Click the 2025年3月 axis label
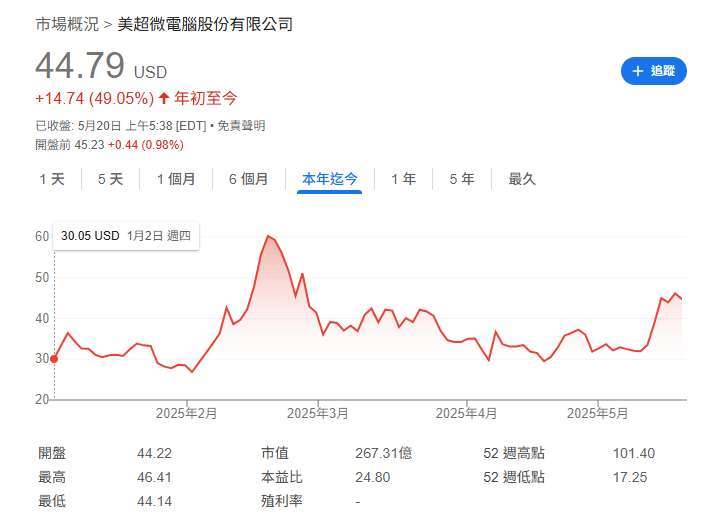715x516 pixels. coord(318,413)
